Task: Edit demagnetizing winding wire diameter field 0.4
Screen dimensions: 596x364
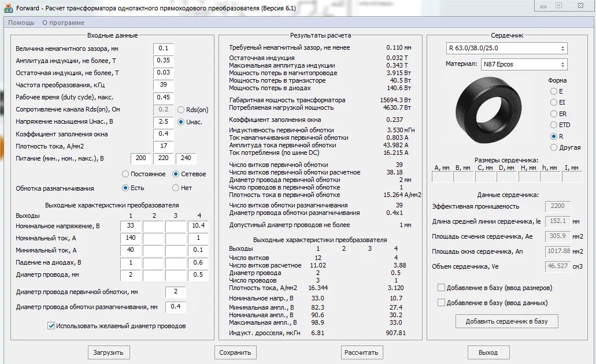Action: (x=176, y=307)
